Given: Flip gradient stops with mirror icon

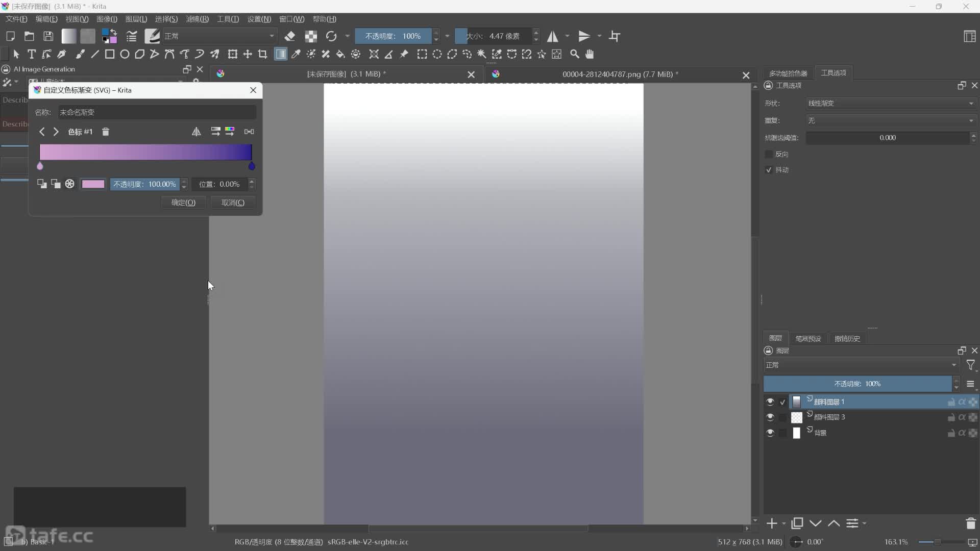Looking at the screenshot, I should (197, 132).
